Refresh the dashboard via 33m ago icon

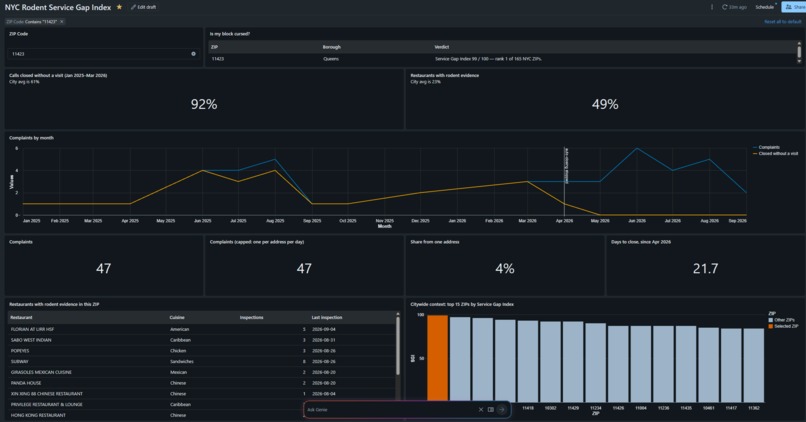[724, 7]
